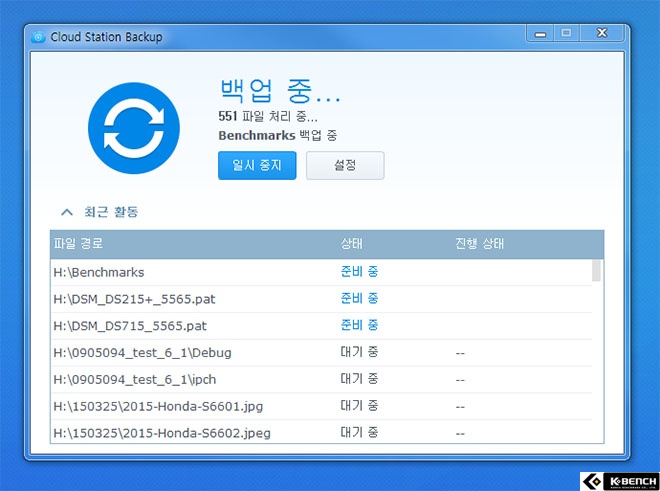Image resolution: width=660 pixels, height=491 pixels.
Task: Select the 2015-Honda-S6602.jpeg file row
Action: pyautogui.click(x=321, y=432)
